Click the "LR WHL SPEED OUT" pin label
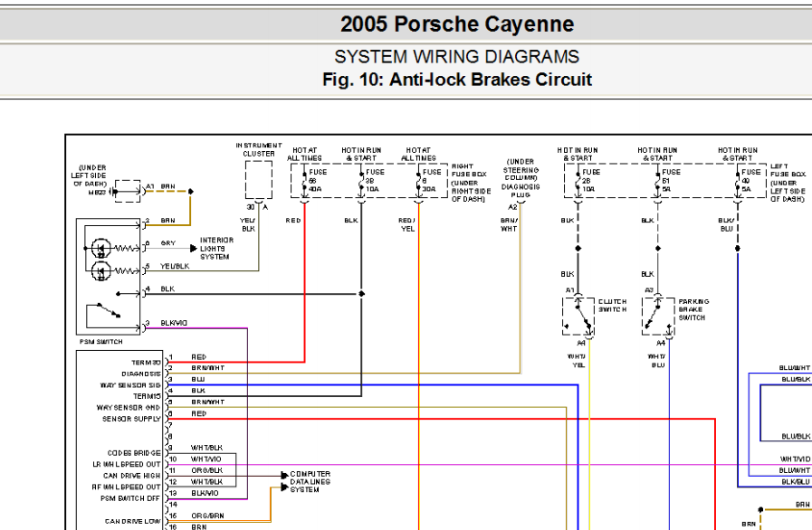Image resolution: width=812 pixels, height=530 pixels. coord(127,464)
